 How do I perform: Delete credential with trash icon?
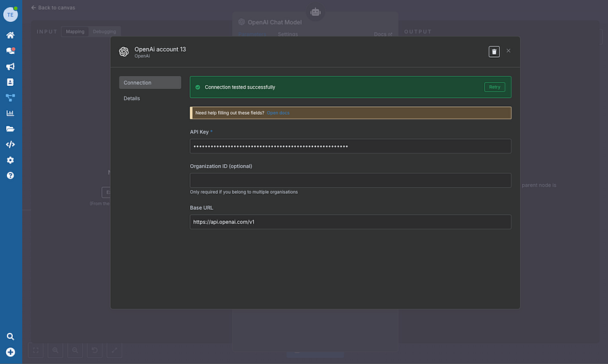494,51
